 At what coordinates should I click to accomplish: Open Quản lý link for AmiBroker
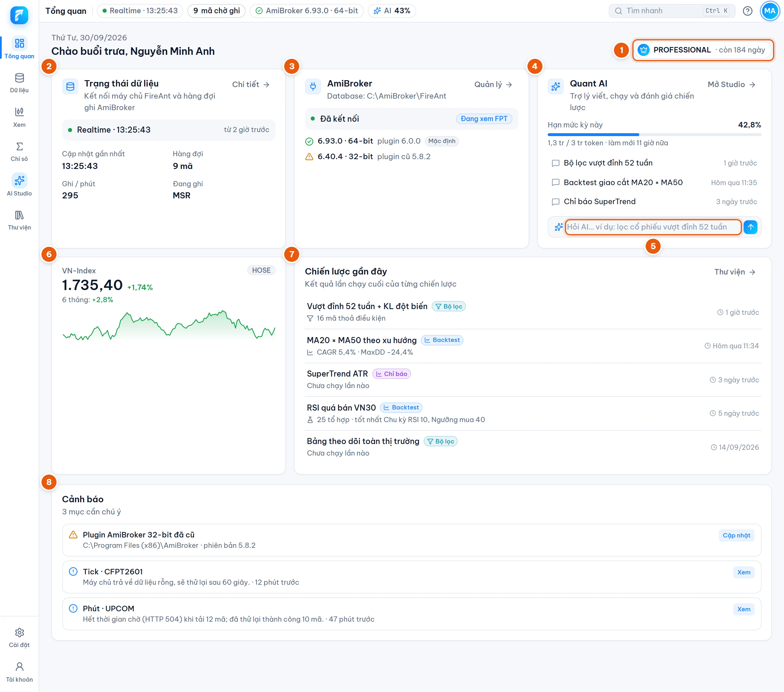tap(493, 84)
